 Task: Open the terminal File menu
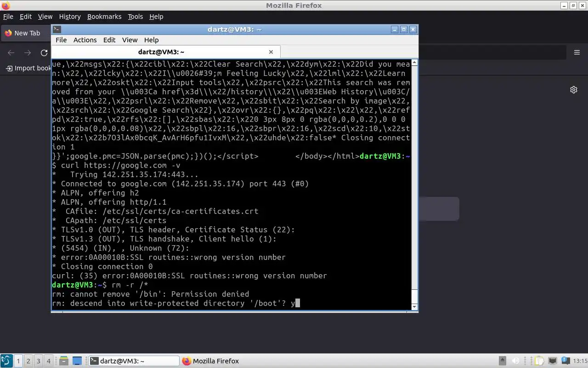(61, 40)
